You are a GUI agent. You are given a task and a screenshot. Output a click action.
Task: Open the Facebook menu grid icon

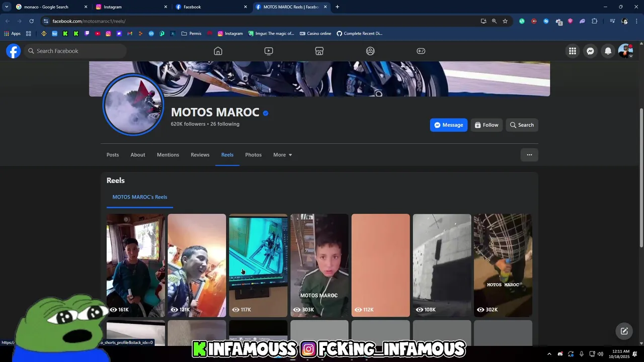coord(573,51)
